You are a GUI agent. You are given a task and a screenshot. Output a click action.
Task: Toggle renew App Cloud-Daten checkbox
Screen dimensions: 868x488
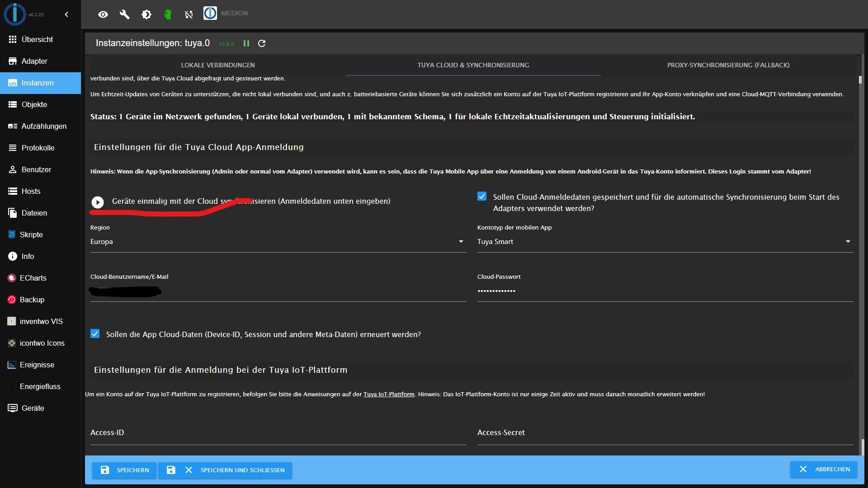(x=95, y=333)
